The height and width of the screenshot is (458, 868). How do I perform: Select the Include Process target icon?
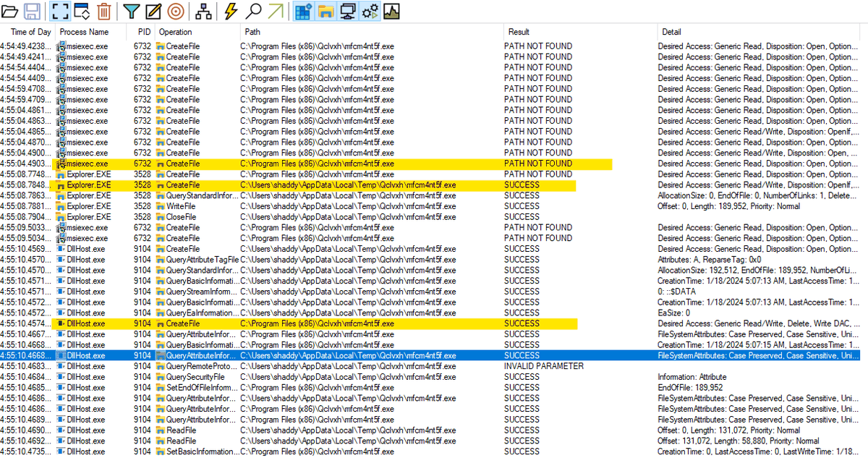175,11
